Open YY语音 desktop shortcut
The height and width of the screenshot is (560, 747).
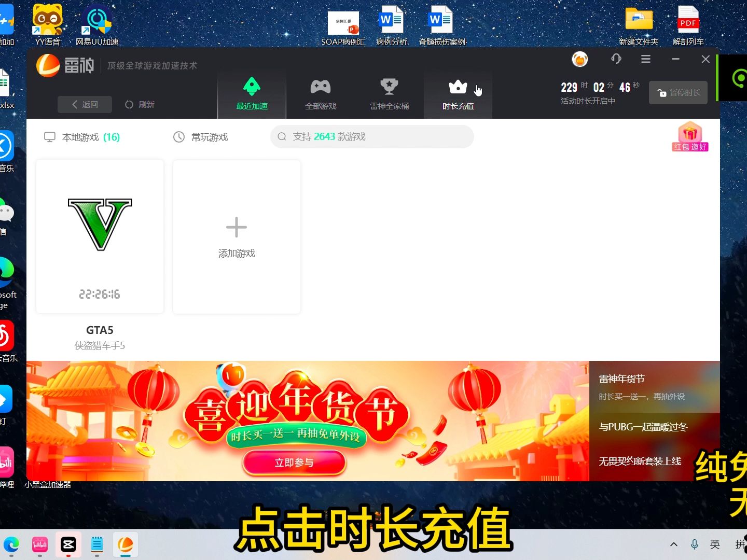48,24
